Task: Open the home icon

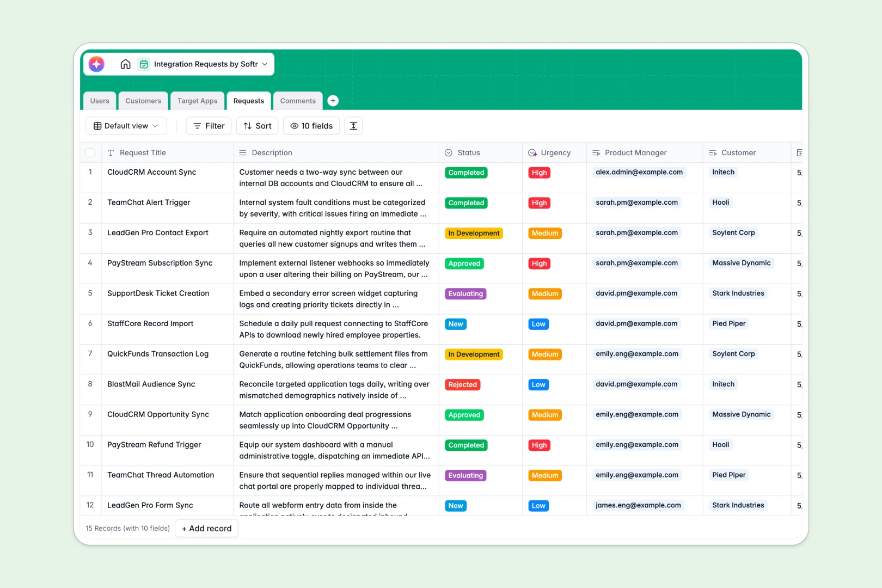Action: (x=125, y=64)
